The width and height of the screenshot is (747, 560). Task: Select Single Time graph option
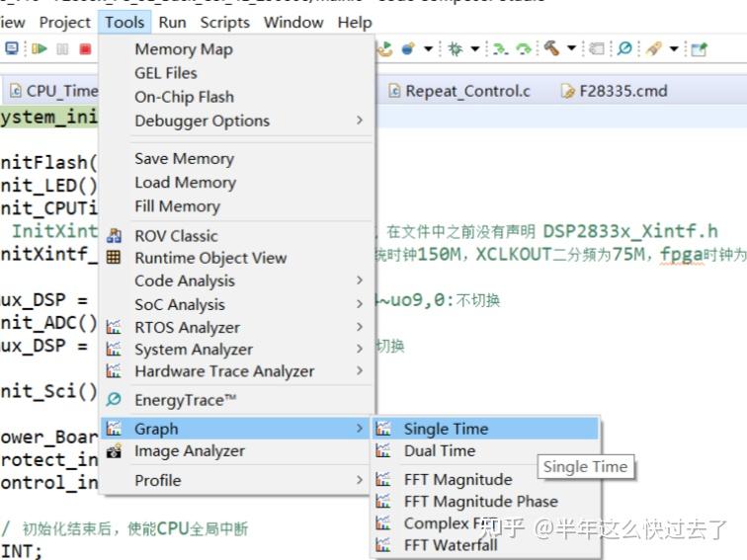click(x=485, y=429)
